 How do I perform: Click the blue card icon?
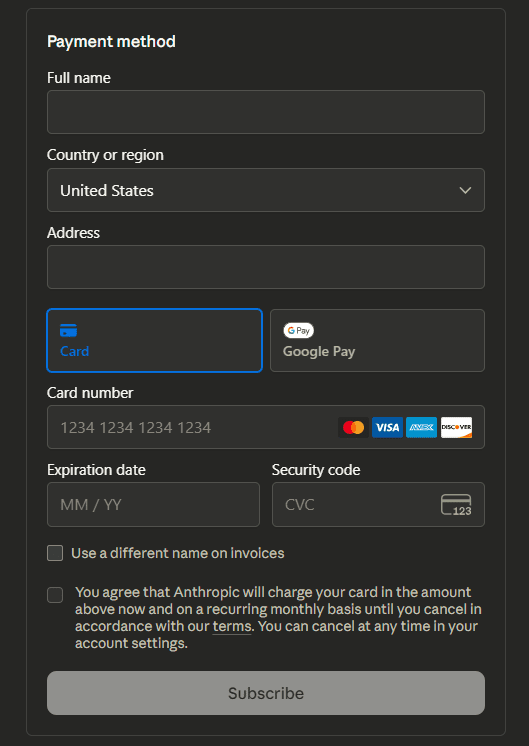tap(69, 330)
